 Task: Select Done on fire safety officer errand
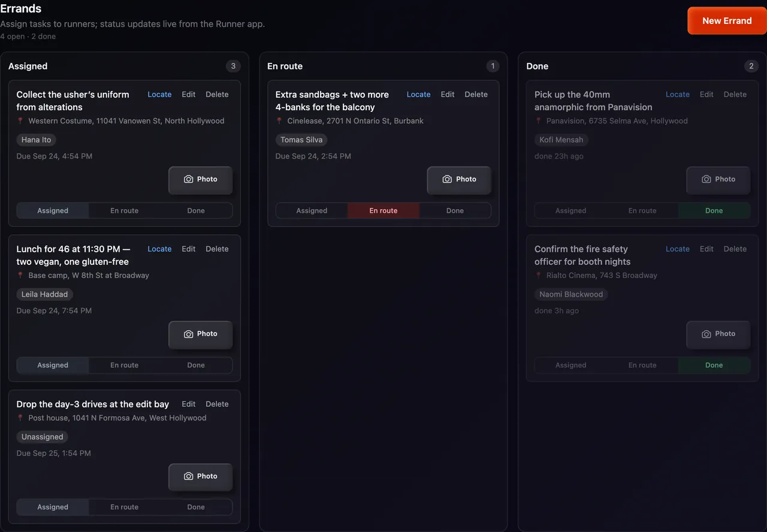714,365
